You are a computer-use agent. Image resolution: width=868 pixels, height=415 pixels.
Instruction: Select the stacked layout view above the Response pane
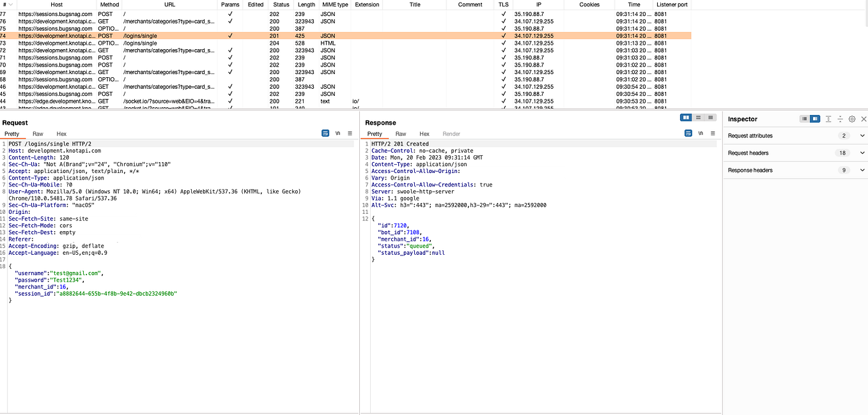pos(699,117)
